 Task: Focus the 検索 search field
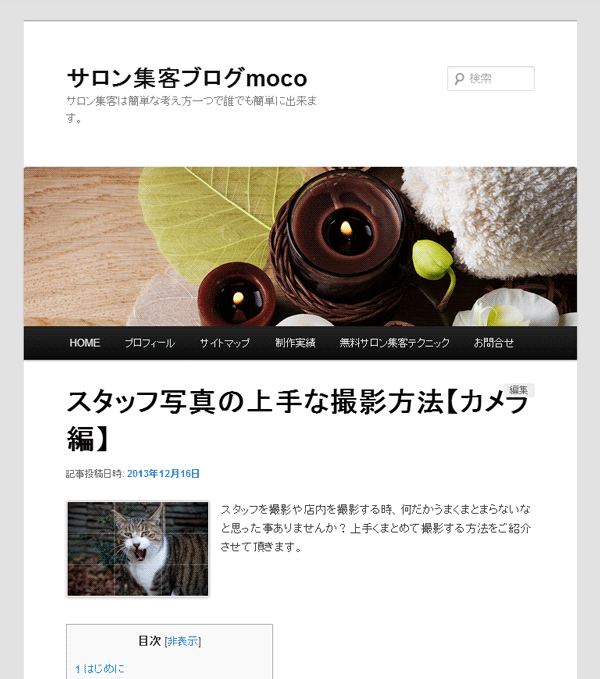(491, 78)
